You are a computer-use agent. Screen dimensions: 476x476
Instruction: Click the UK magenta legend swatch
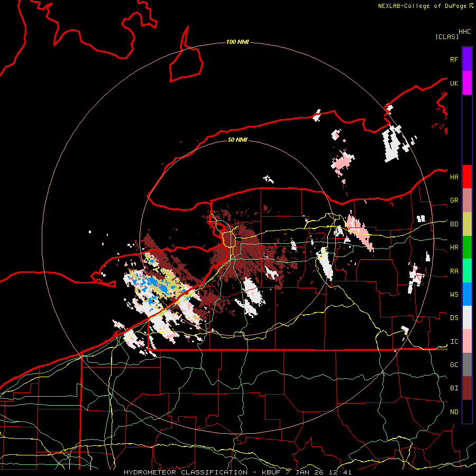(467, 83)
